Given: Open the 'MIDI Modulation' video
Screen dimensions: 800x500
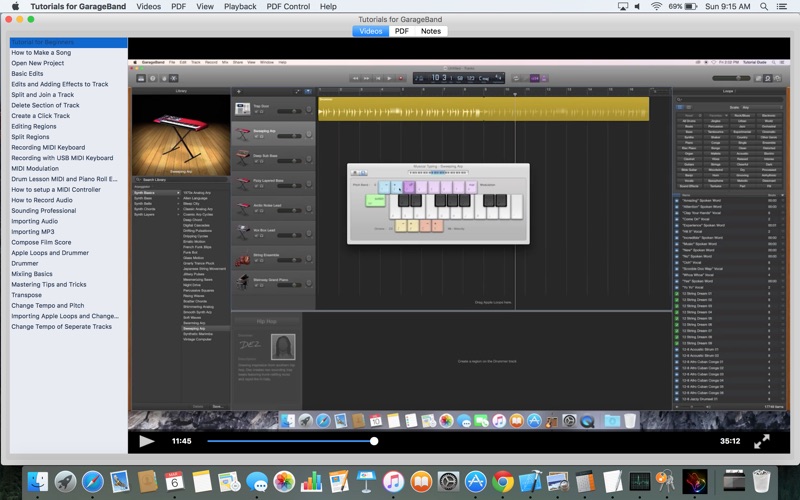Looking at the screenshot, I should (68, 168).
